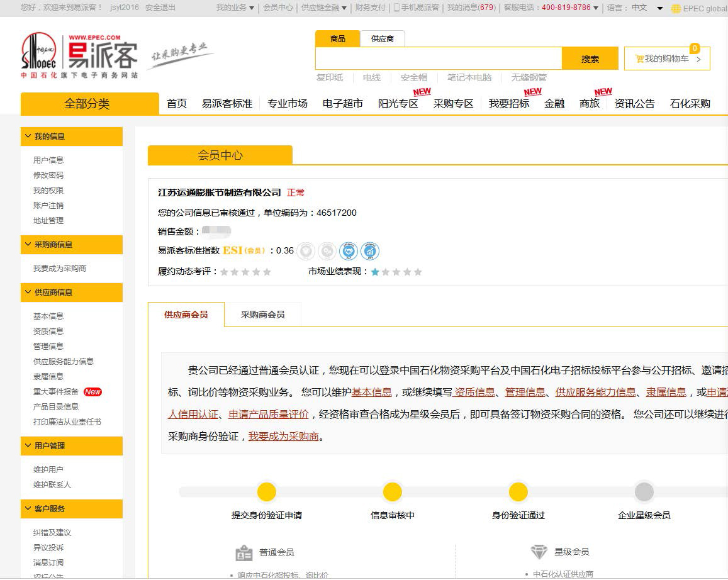728x580 pixels.
Task: Click the first grey ESI badge icon
Action: (x=306, y=251)
